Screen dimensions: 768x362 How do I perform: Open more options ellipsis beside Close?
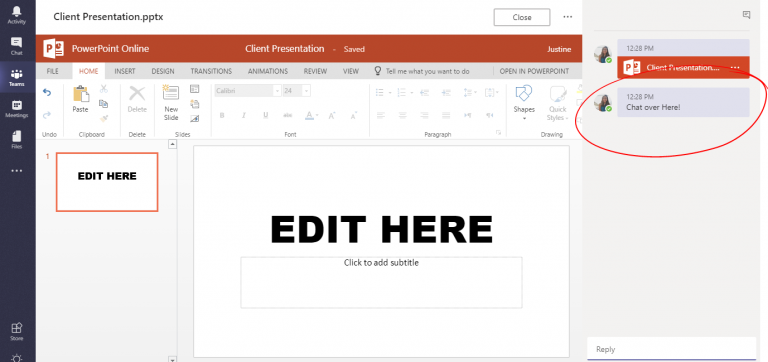[568, 17]
